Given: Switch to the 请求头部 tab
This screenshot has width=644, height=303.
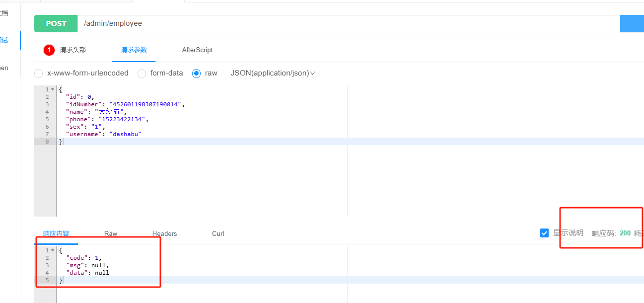Looking at the screenshot, I should (x=72, y=50).
